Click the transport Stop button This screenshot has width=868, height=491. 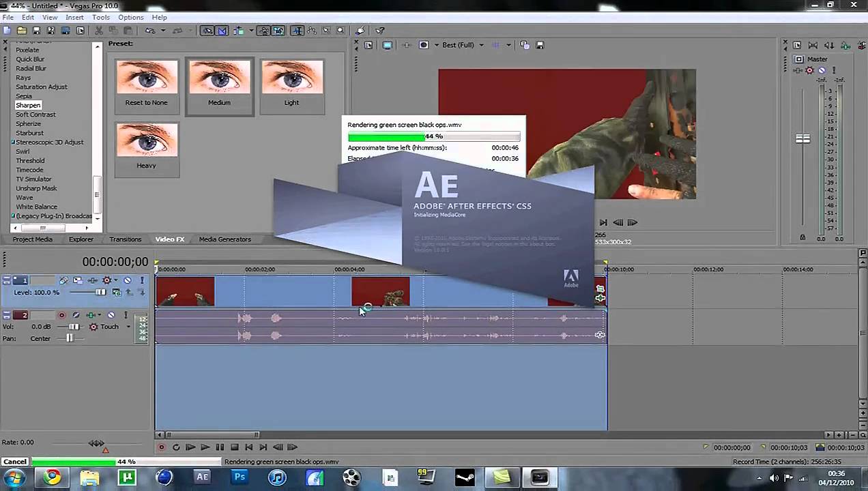[x=234, y=447]
